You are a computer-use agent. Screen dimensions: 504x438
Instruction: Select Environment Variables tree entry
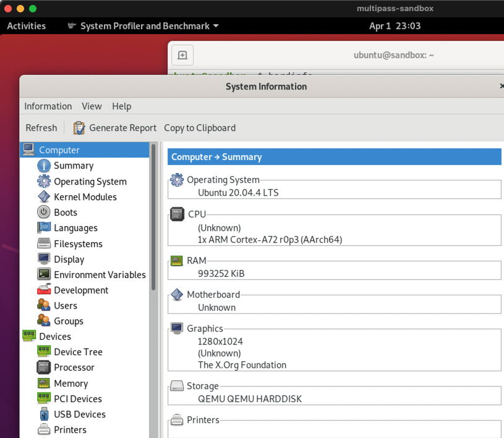point(100,274)
